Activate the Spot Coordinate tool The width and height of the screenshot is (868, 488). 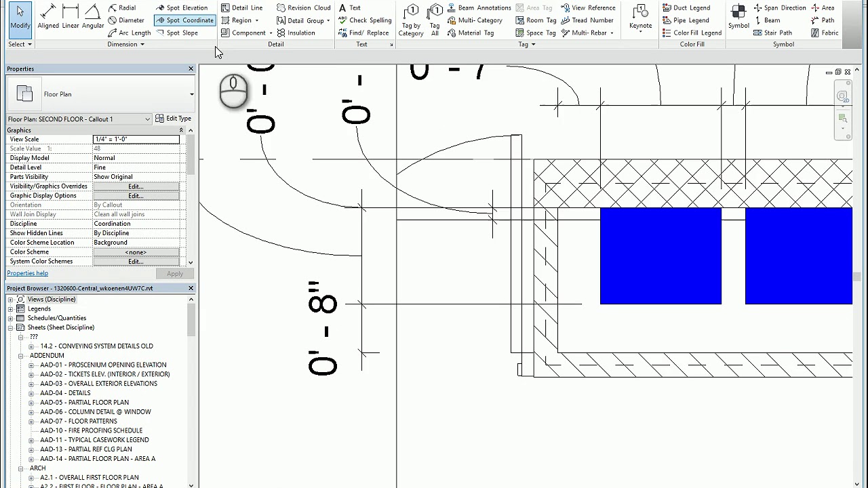[184, 20]
